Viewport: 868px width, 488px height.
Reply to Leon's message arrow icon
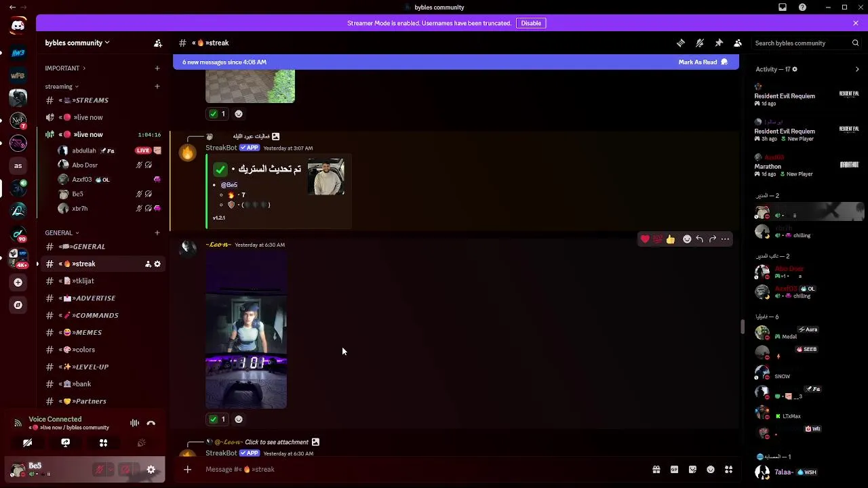(x=700, y=239)
